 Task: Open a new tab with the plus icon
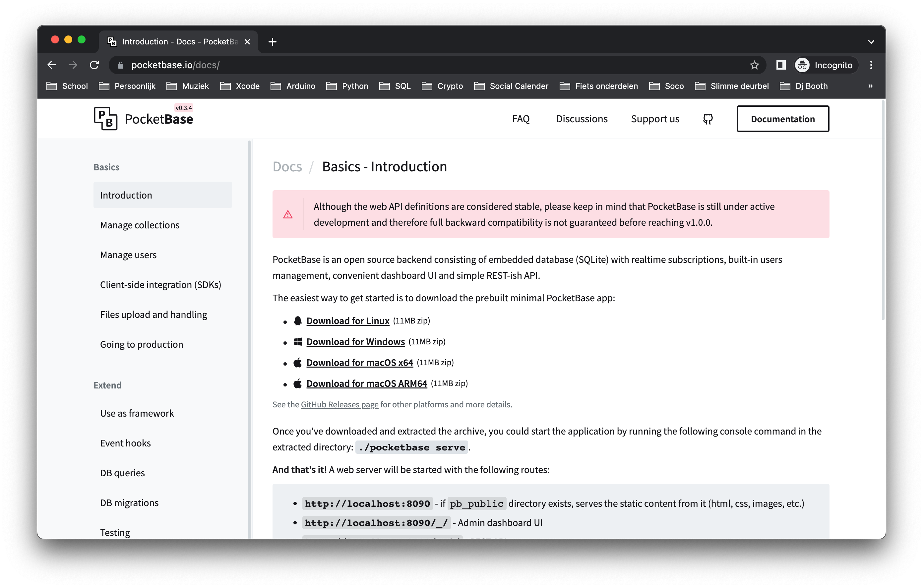[x=272, y=41]
